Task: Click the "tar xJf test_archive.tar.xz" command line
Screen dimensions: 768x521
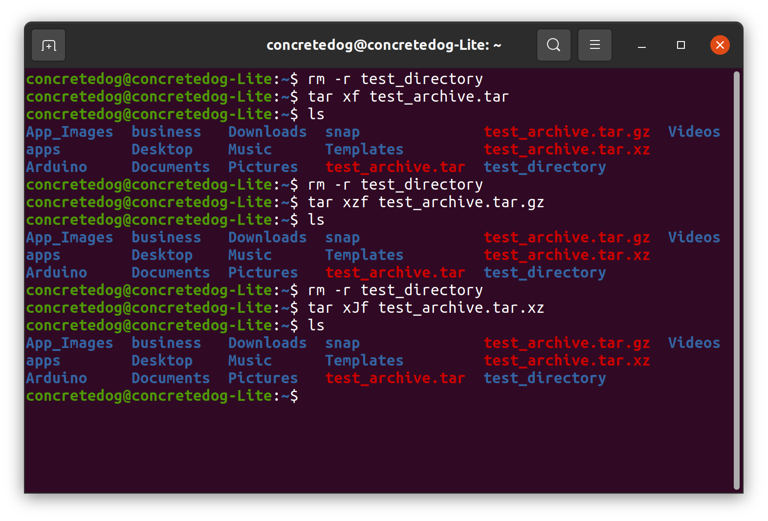Action: point(425,308)
